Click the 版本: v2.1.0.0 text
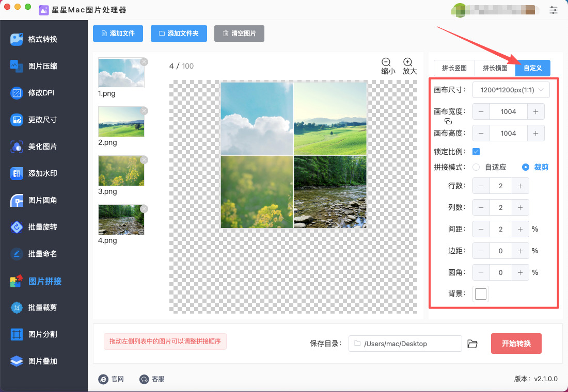568x392 pixels. [x=536, y=379]
